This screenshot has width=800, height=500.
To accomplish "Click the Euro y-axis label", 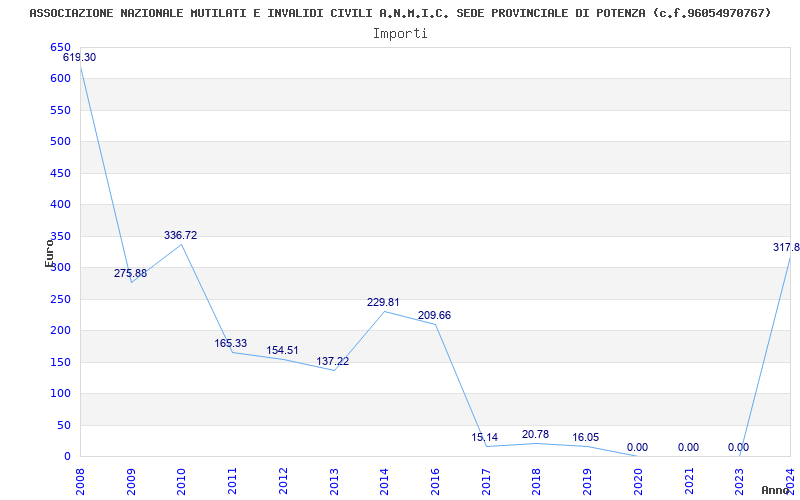I will [x=49, y=253].
